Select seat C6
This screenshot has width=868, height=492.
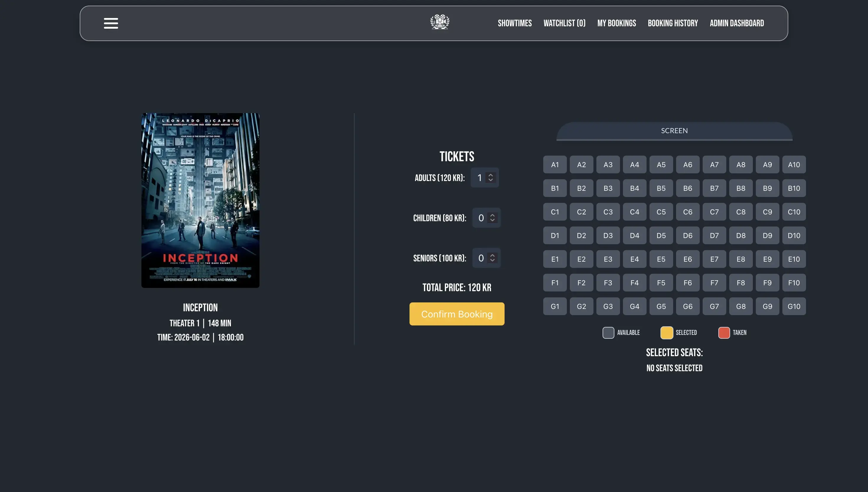pos(688,212)
